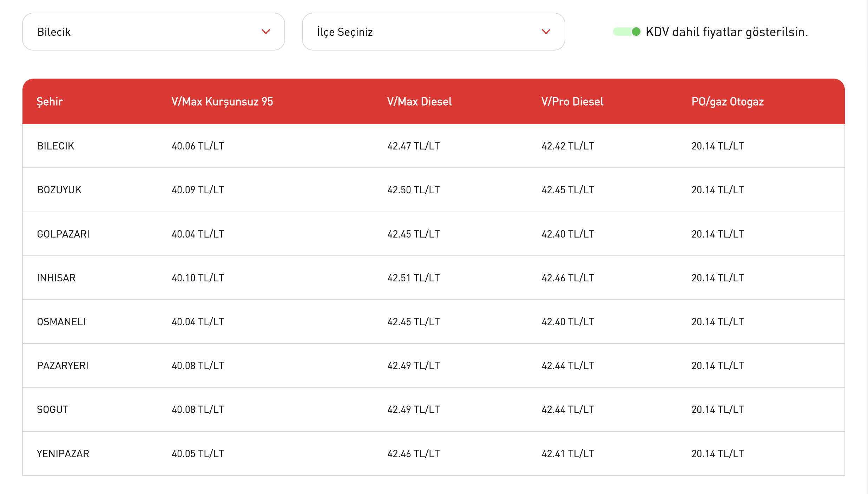Select the PAZARYERI row name
Viewport: 868px width, 494px height.
(x=63, y=366)
